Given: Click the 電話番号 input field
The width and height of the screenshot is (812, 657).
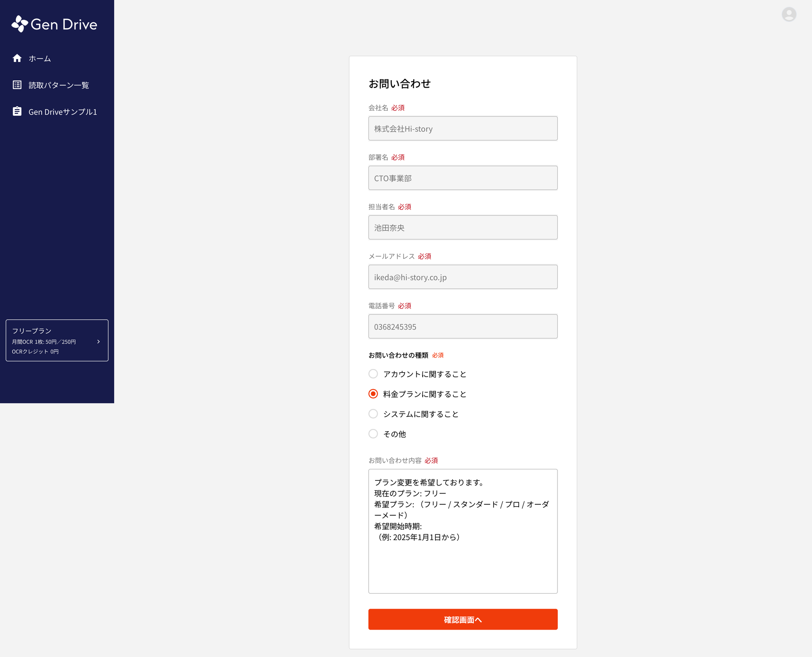Looking at the screenshot, I should (x=463, y=327).
